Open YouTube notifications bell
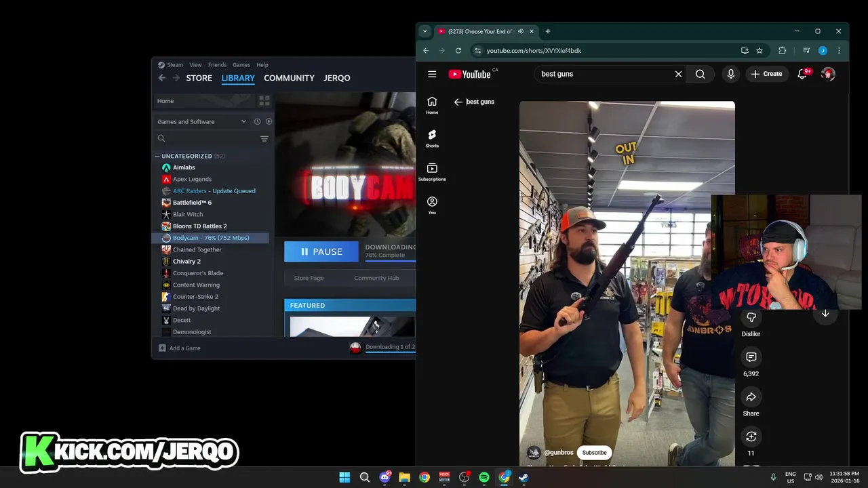The width and height of the screenshot is (868, 488). tap(802, 74)
